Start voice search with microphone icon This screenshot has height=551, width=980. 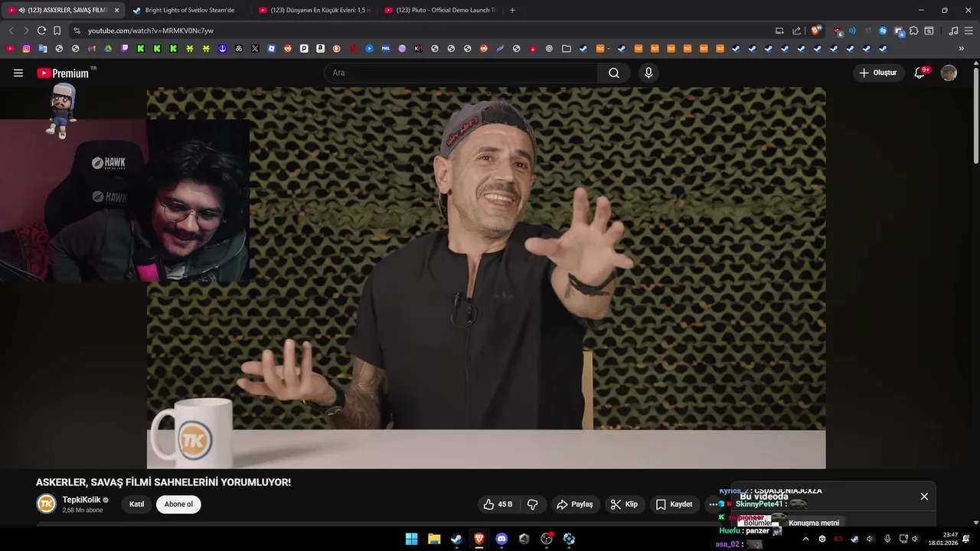coord(648,73)
